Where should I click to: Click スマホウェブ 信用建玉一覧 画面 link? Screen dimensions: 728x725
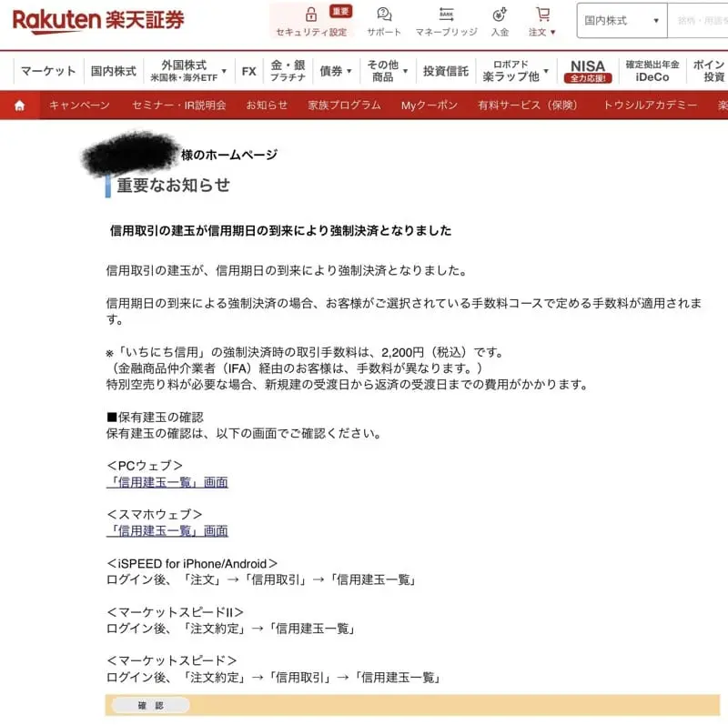click(167, 530)
